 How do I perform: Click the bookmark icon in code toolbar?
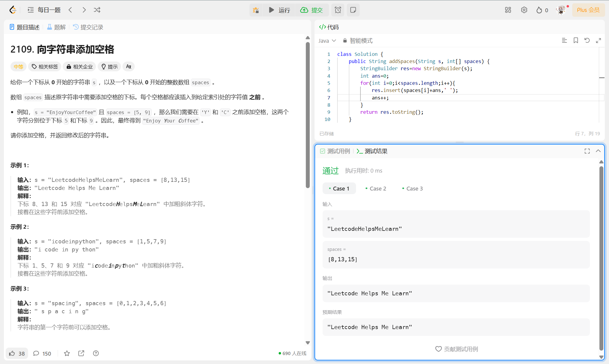tap(576, 40)
